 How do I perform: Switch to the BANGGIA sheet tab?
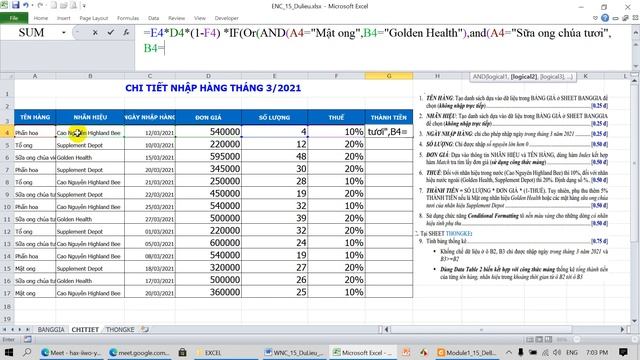[x=51, y=329]
